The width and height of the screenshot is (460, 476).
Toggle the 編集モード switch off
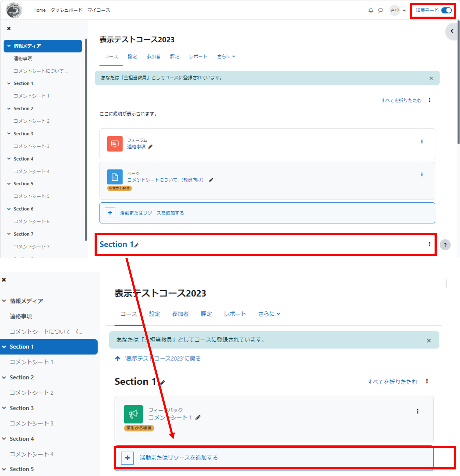coord(446,10)
